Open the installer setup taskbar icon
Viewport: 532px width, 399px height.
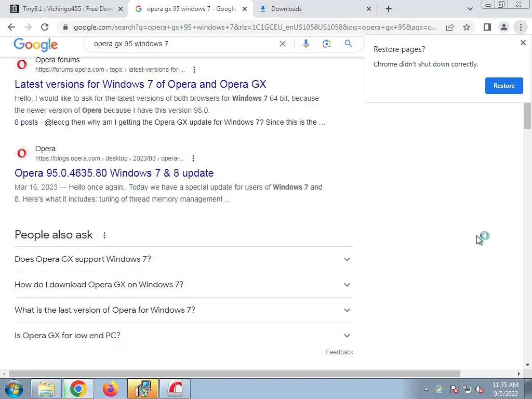point(143,389)
